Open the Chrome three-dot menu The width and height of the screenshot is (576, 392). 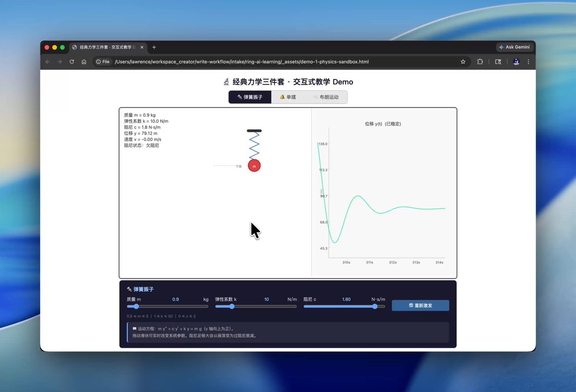pyautogui.click(x=528, y=62)
